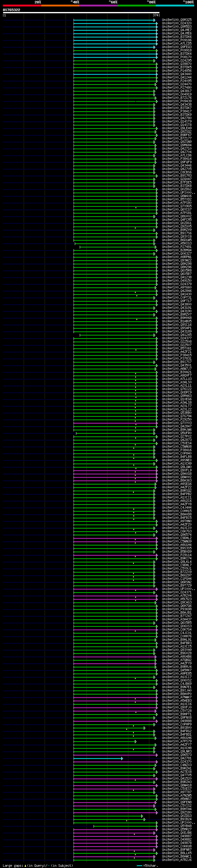
Task: Open hit UniRef100_B3TDK6
Action: point(176,37)
